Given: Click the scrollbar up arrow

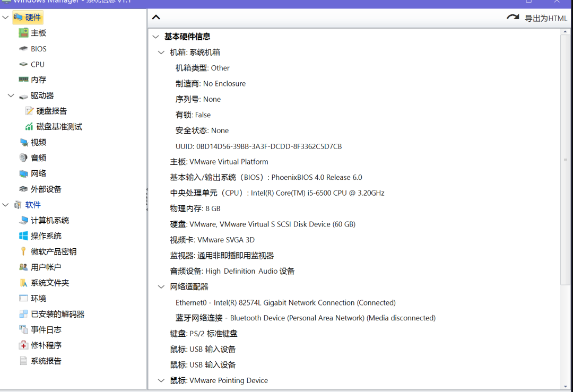Looking at the screenshot, I should [566, 32].
